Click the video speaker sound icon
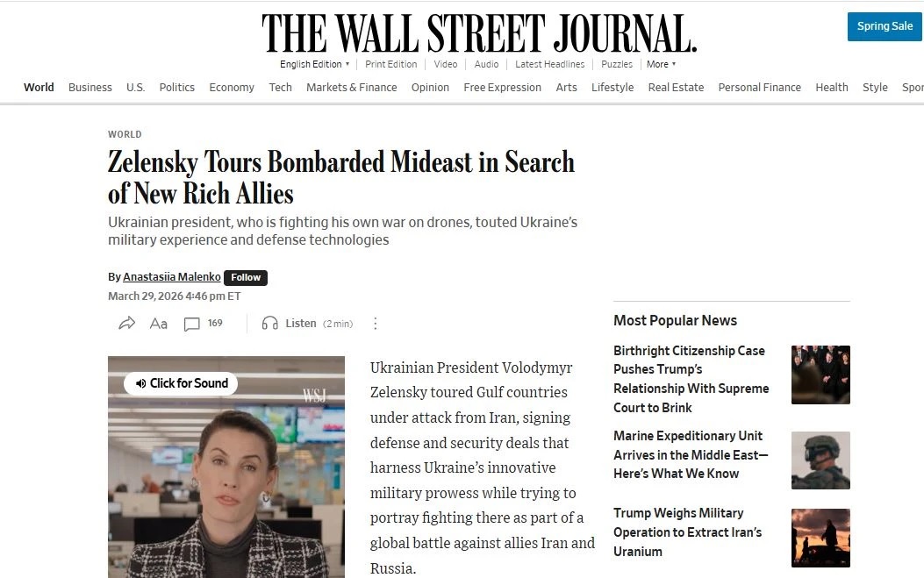 pos(141,383)
